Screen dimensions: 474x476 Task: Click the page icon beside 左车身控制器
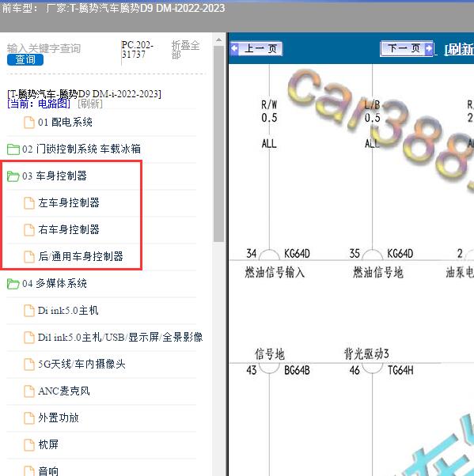[29, 202]
